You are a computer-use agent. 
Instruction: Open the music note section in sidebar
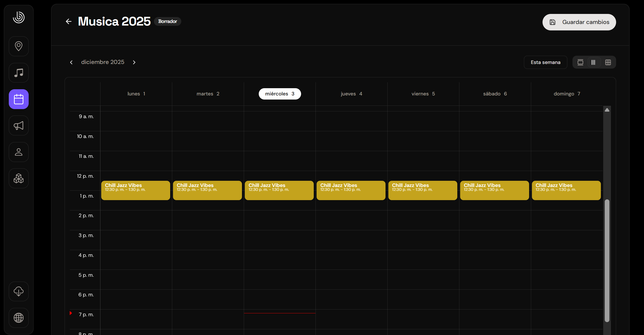click(x=19, y=73)
